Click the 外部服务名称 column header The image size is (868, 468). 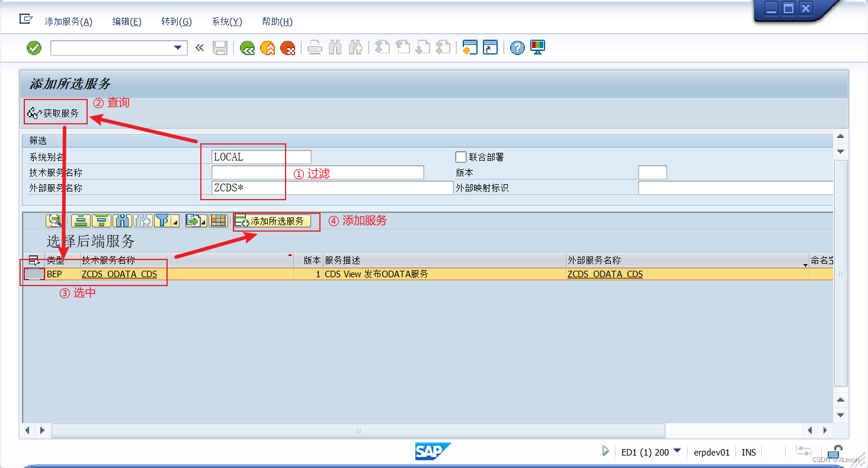click(688, 261)
